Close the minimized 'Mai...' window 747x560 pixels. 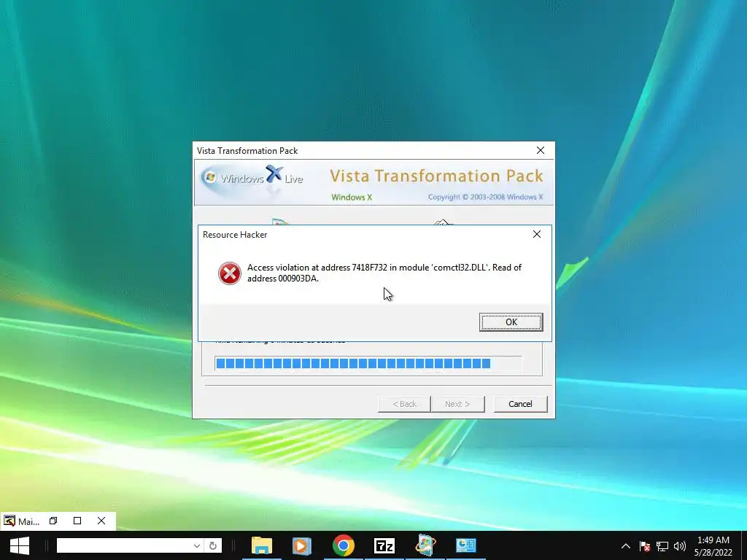(101, 521)
